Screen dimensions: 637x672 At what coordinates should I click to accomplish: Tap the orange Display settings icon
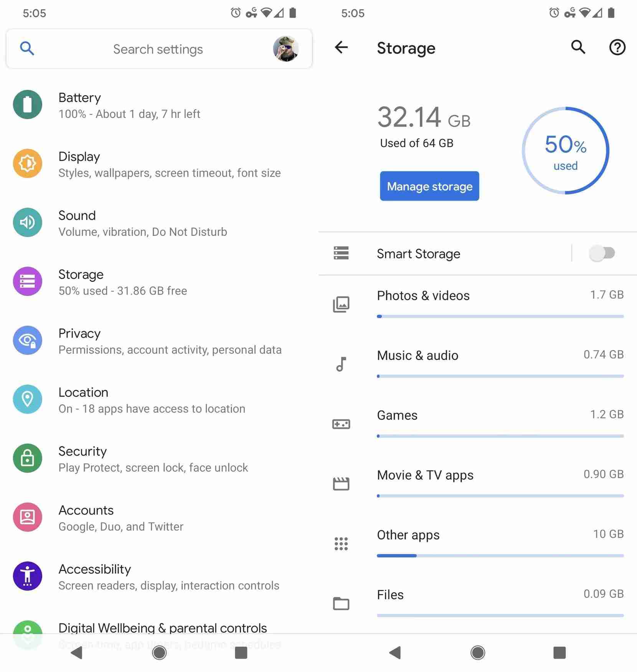point(27,163)
